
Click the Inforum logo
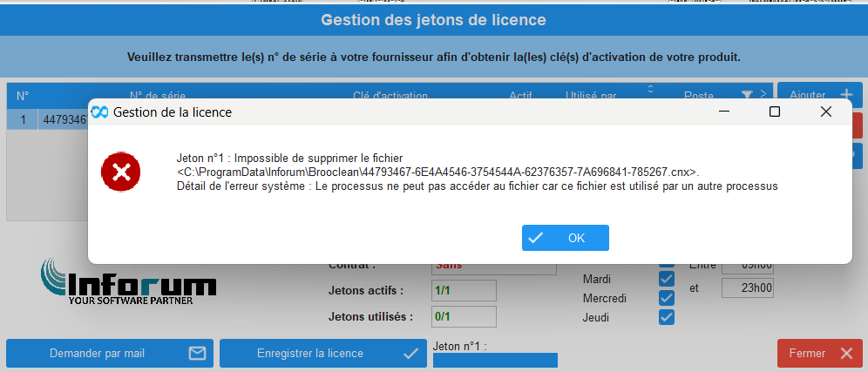128,281
